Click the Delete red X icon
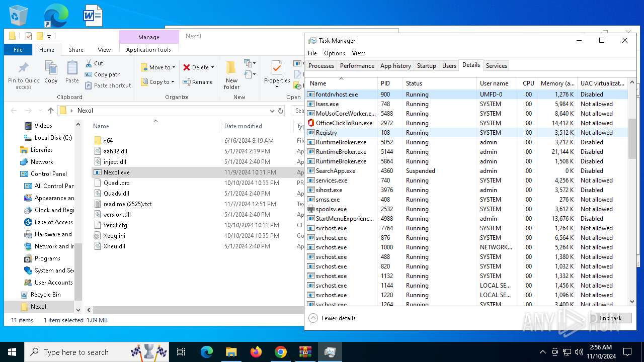The image size is (644, 362). (x=187, y=67)
